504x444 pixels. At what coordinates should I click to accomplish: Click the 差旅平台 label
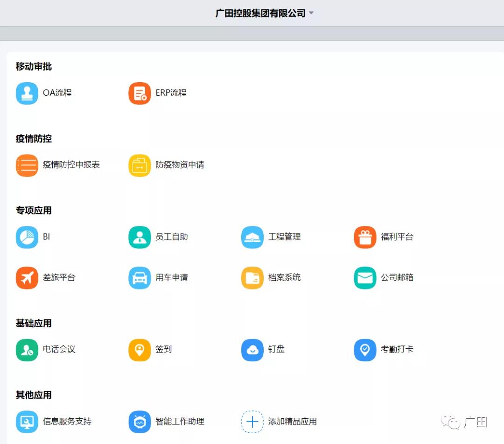pos(59,277)
